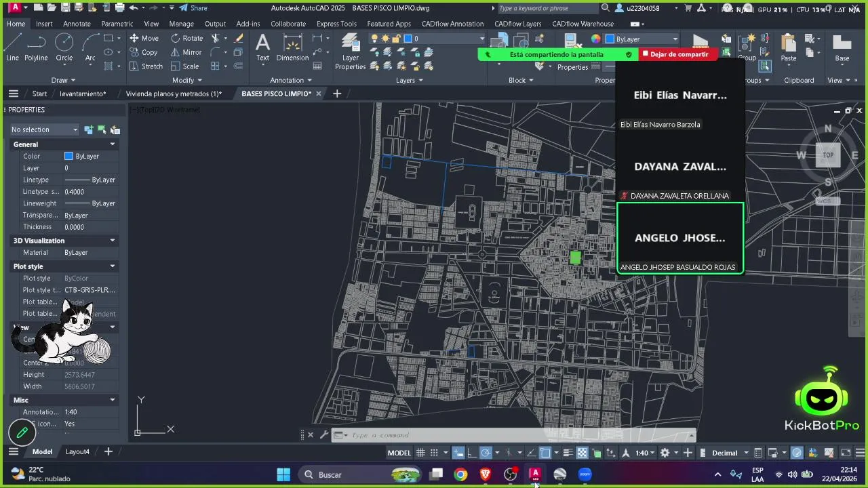Click the Paste clipboard button
This screenshot has width=868, height=488.
[789, 47]
